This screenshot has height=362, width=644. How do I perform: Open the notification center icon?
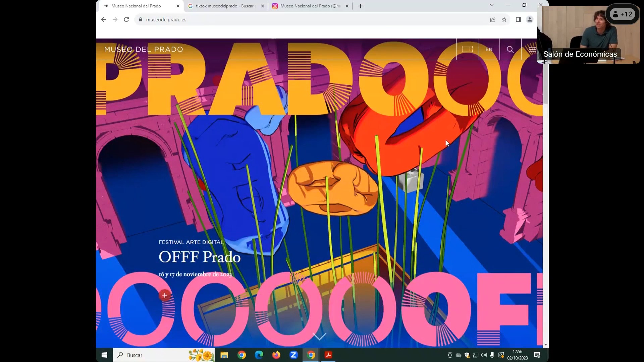coord(537,355)
